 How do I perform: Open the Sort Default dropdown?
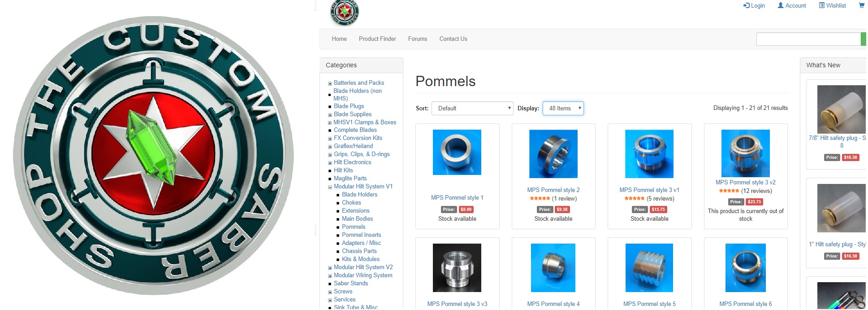pos(472,108)
